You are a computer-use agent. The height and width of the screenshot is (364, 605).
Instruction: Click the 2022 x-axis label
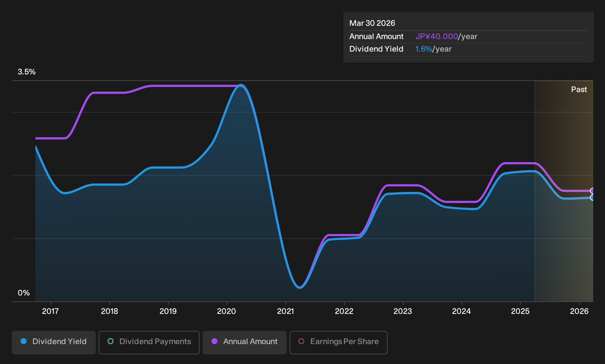[x=344, y=311]
